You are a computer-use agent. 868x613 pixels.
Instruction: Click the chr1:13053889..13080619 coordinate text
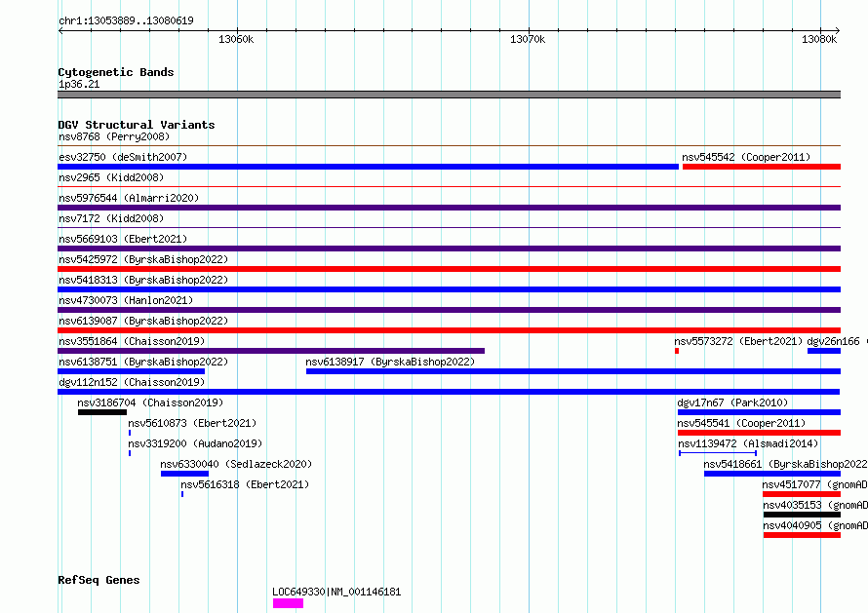click(126, 21)
